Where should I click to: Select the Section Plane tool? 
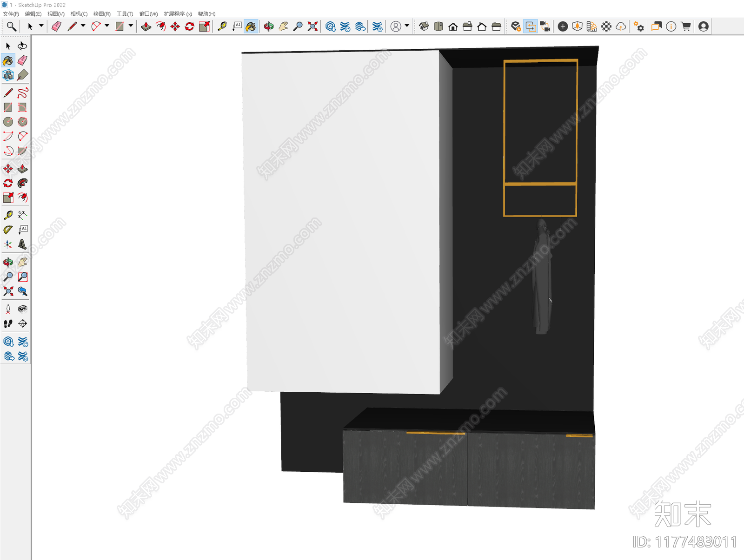(x=22, y=323)
